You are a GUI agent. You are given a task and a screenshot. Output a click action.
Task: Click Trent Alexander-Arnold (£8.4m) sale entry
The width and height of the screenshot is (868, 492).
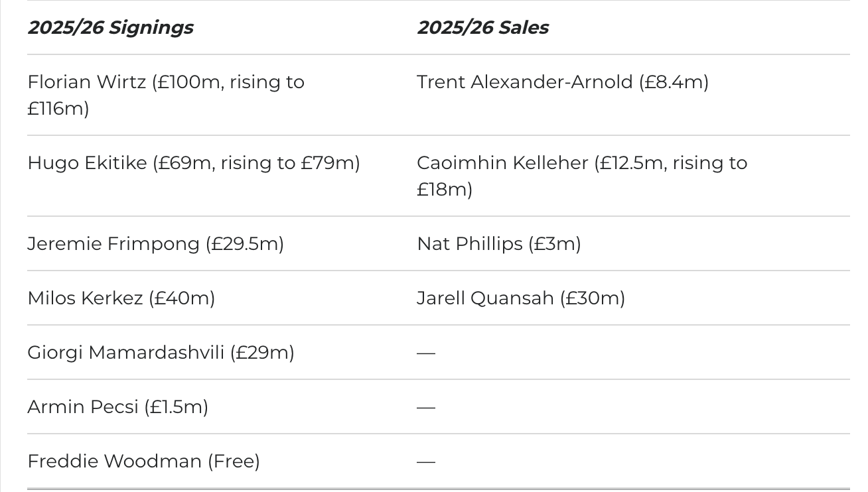[x=563, y=82]
